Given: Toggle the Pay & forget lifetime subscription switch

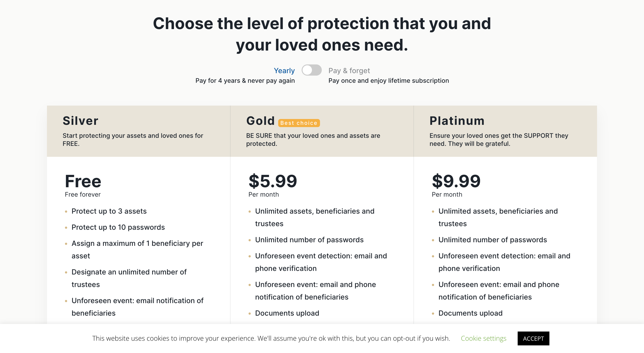Looking at the screenshot, I should click(x=311, y=70).
